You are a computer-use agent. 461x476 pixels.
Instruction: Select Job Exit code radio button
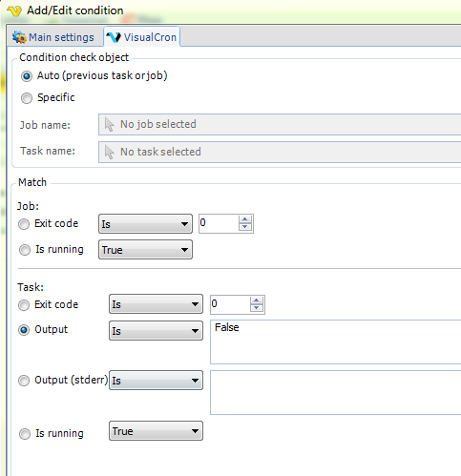(24, 224)
